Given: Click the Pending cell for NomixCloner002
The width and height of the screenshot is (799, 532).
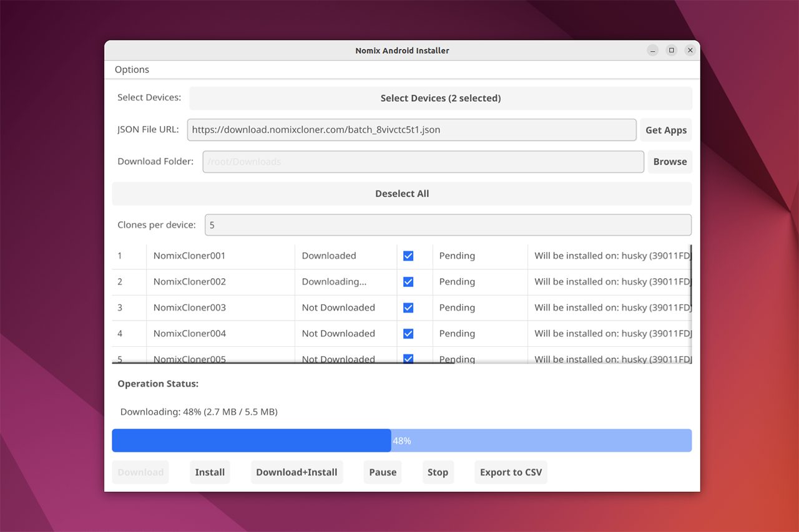Looking at the screenshot, I should tap(480, 282).
